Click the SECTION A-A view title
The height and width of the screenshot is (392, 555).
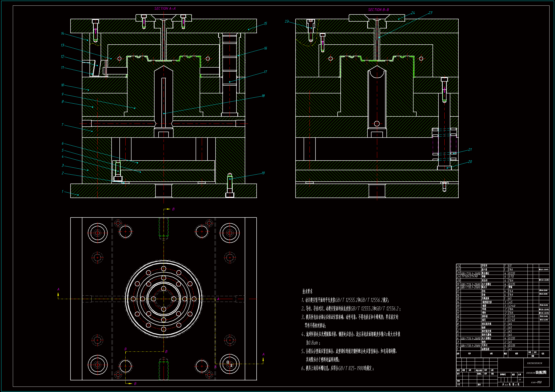click(165, 9)
